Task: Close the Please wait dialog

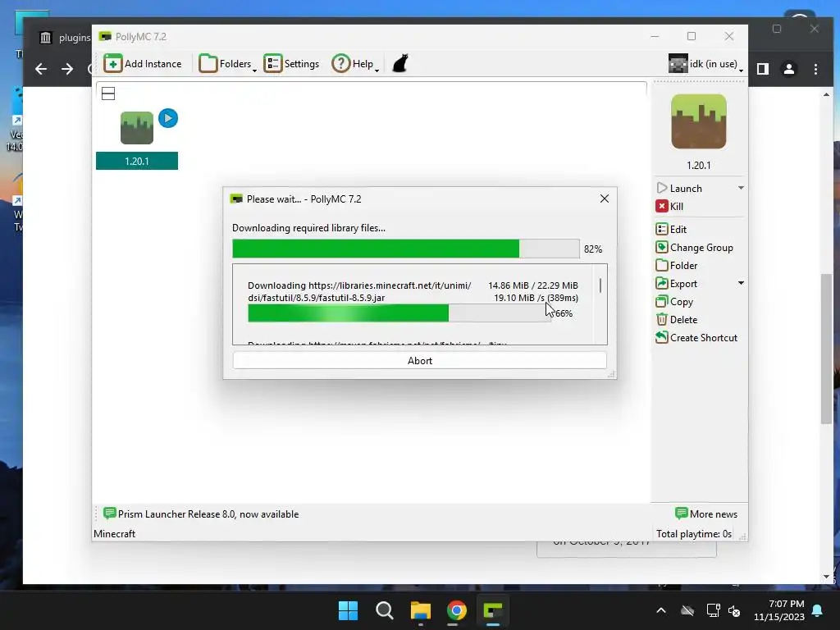Action: click(605, 199)
